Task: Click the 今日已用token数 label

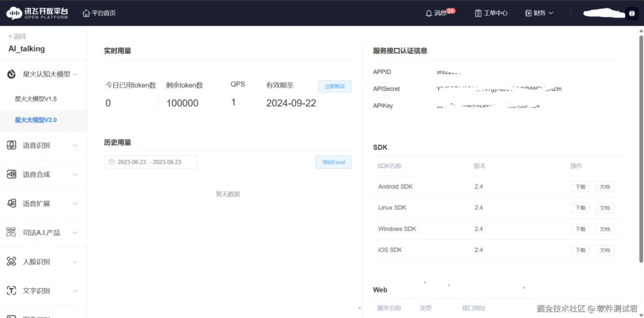Action: [131, 85]
